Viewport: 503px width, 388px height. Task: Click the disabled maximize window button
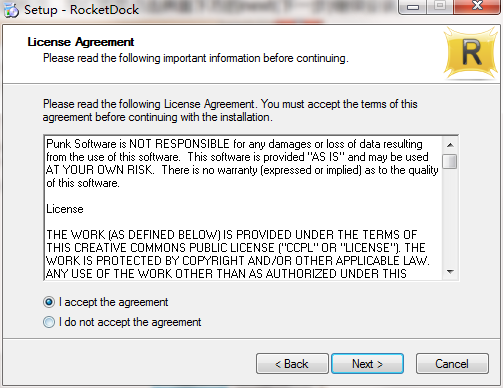click(440, 7)
